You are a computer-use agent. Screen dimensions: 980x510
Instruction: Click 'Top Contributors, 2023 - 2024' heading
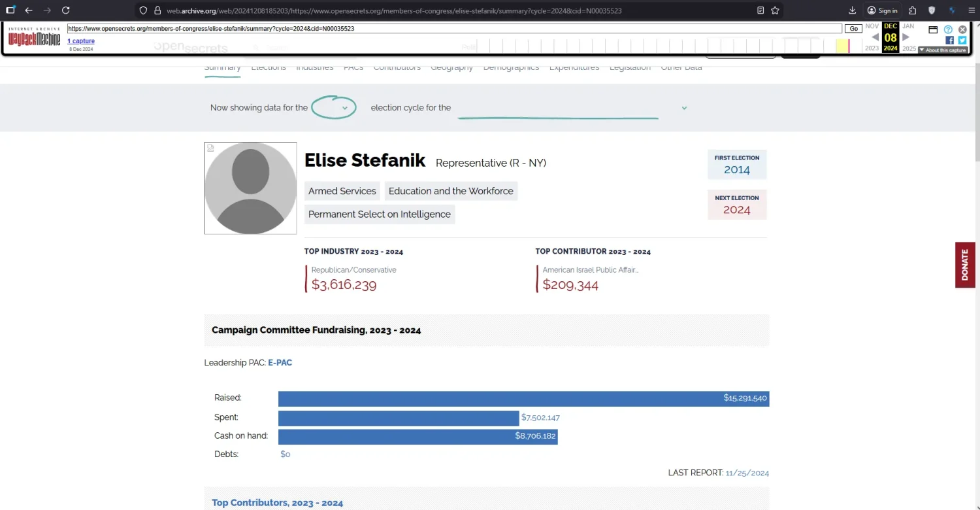pos(277,503)
